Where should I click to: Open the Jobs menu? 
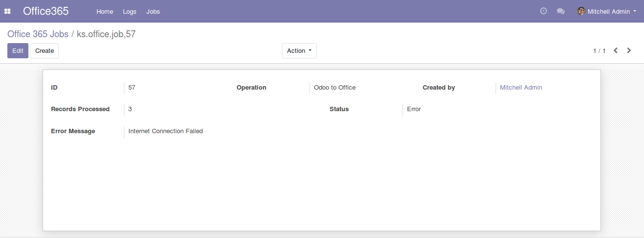pos(153,11)
